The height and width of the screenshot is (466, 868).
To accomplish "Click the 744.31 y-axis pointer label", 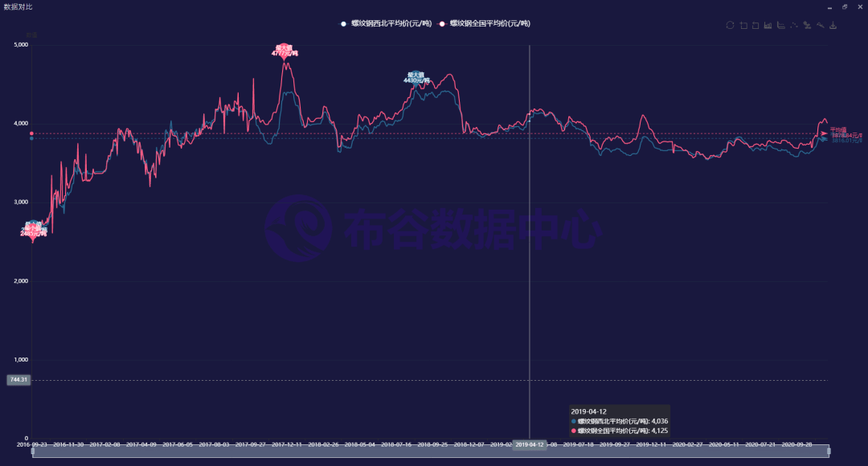I will (x=18, y=379).
